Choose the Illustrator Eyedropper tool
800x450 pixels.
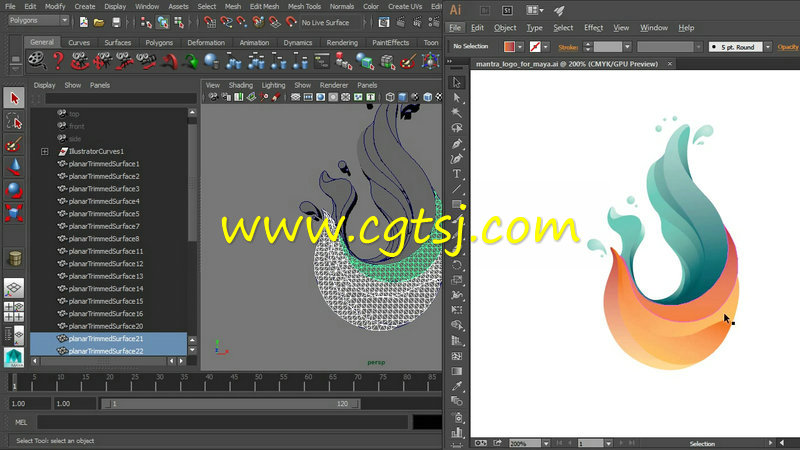tap(457, 386)
